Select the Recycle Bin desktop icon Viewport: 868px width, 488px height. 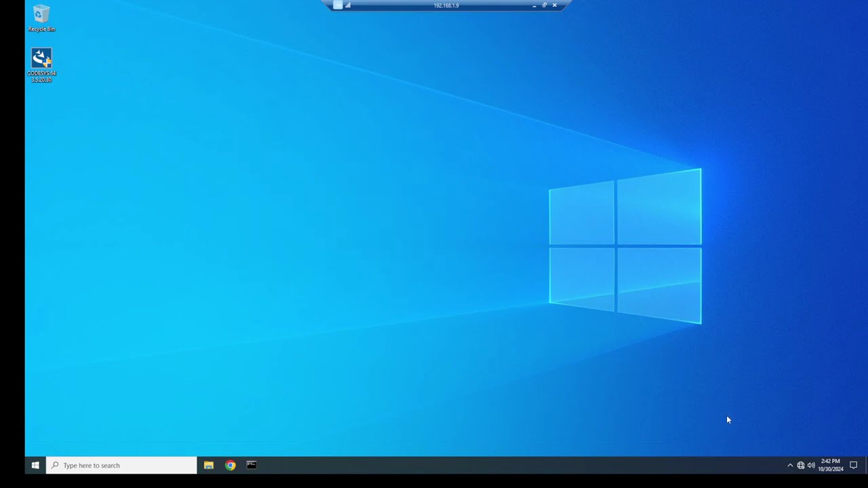[x=41, y=18]
